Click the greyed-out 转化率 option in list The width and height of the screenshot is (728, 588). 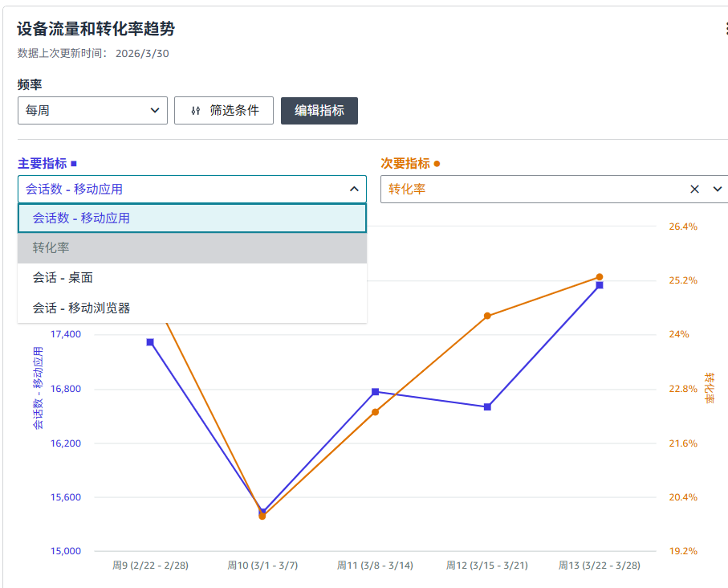192,248
